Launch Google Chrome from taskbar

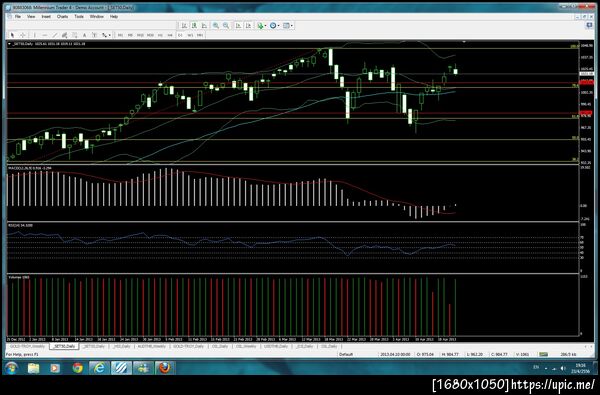(x=78, y=368)
